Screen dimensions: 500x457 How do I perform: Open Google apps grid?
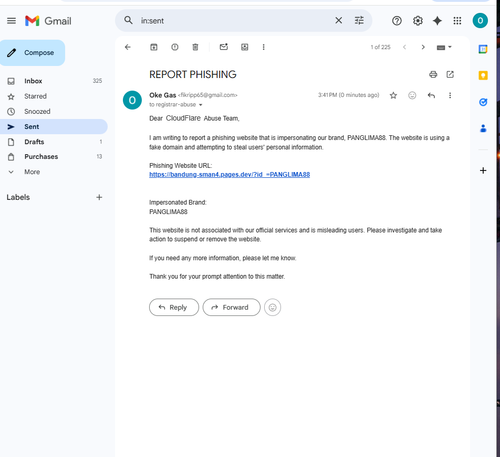click(457, 21)
